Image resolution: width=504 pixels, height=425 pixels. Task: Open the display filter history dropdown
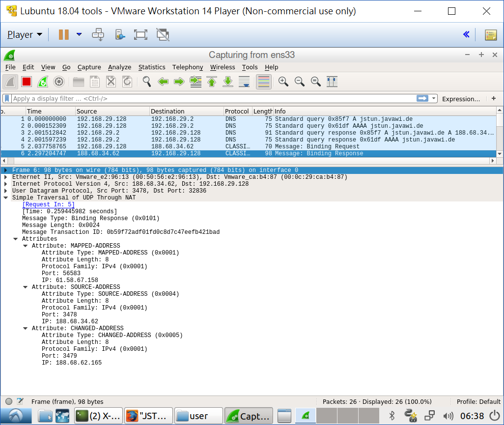(434, 98)
